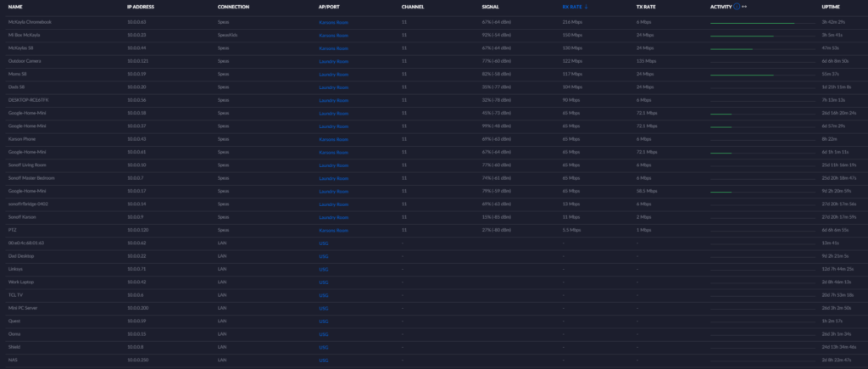Screen dimensions: 868x369
Task: Sort by Signal column header
Action: [x=490, y=7]
